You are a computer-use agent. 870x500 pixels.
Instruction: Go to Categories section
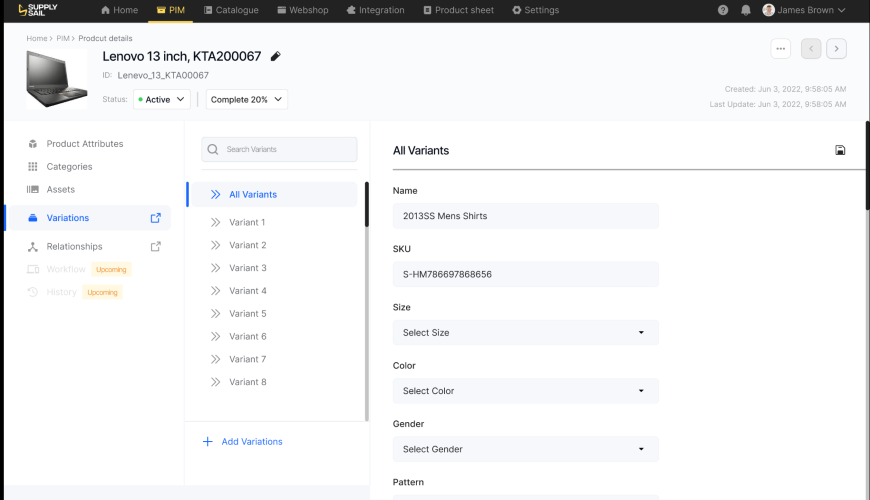(69, 166)
